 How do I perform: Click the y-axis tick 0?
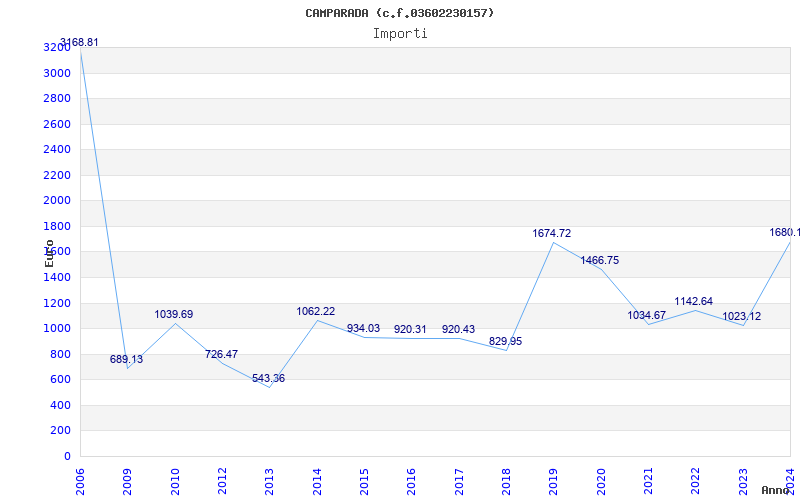pyautogui.click(x=67, y=456)
